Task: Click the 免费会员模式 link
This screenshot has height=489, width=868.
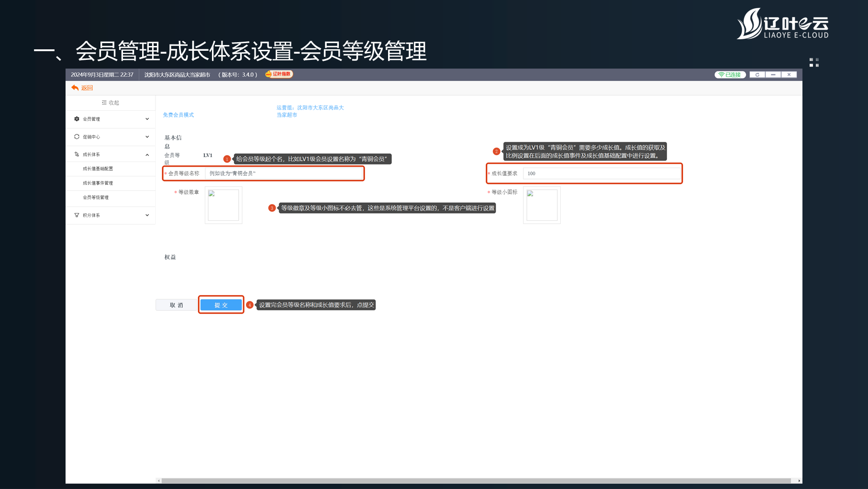Action: click(178, 115)
